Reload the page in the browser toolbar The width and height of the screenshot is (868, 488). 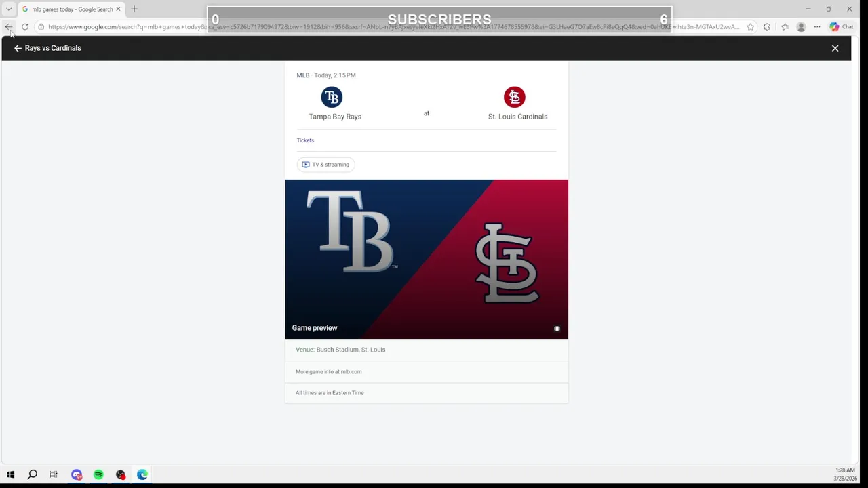(x=25, y=27)
